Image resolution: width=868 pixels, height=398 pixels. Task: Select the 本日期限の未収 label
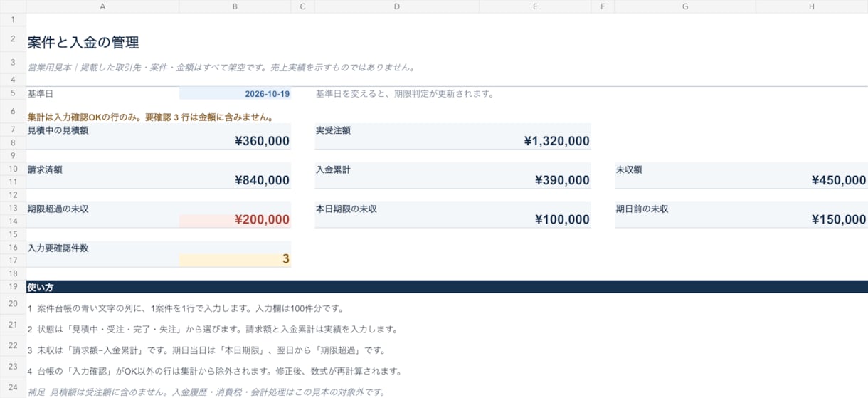click(x=346, y=209)
